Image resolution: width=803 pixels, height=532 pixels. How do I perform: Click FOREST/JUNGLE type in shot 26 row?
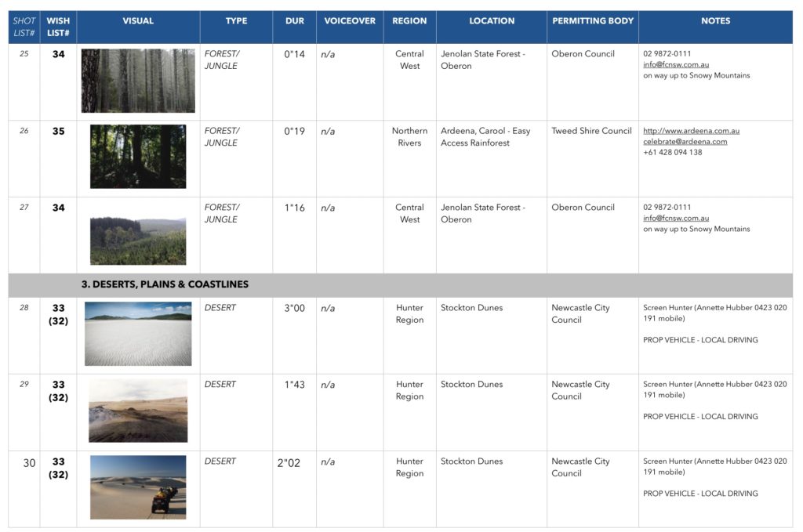pyautogui.click(x=222, y=136)
